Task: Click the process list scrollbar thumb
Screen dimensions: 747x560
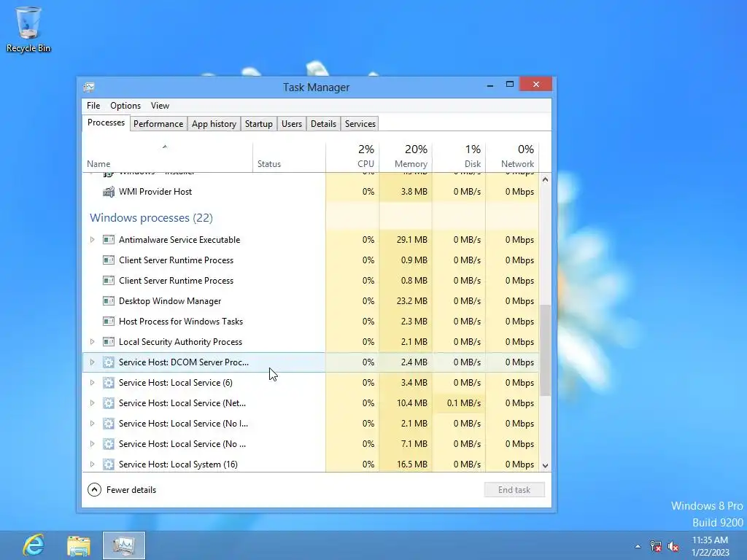Action: [546, 351]
